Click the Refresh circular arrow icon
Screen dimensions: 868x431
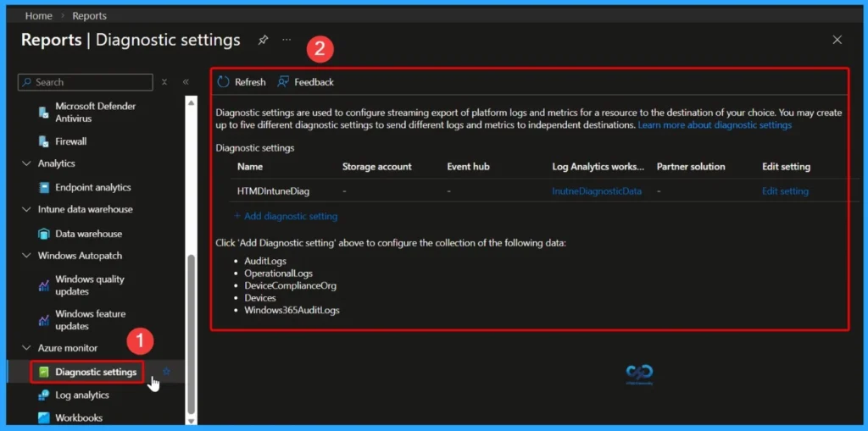pyautogui.click(x=223, y=82)
